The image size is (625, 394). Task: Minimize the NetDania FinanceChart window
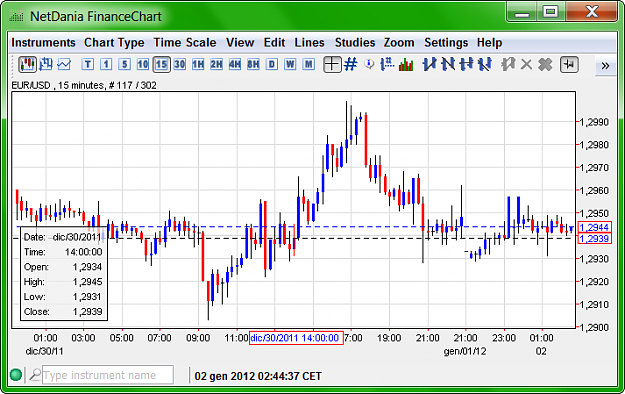click(x=522, y=13)
